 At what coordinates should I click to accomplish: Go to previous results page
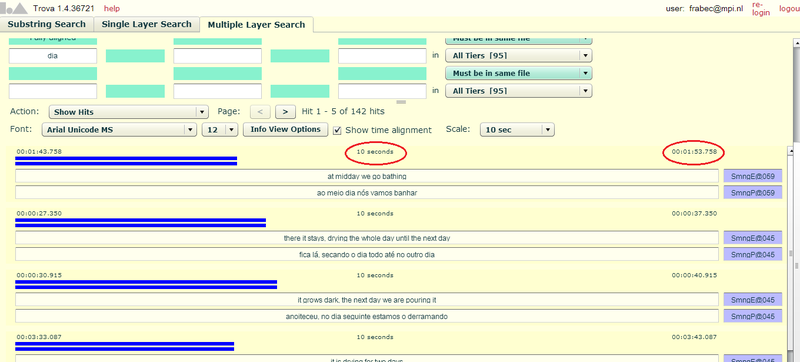[260, 112]
